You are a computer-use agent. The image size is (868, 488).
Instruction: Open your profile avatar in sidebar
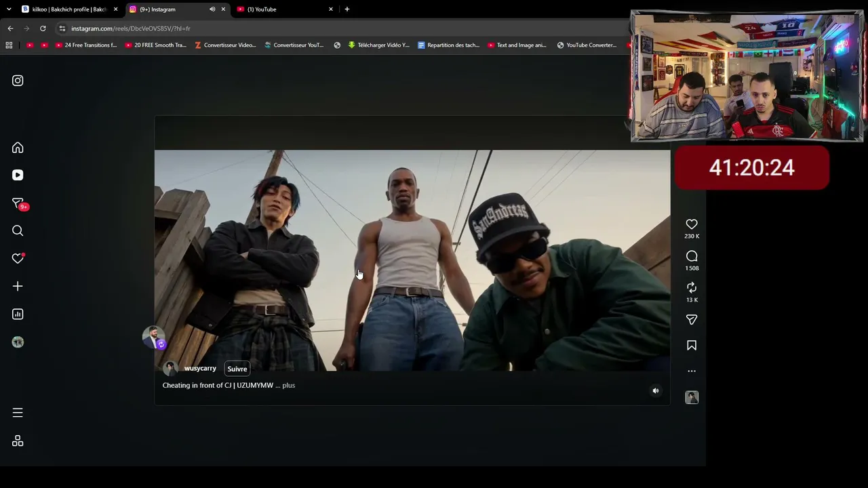18,342
